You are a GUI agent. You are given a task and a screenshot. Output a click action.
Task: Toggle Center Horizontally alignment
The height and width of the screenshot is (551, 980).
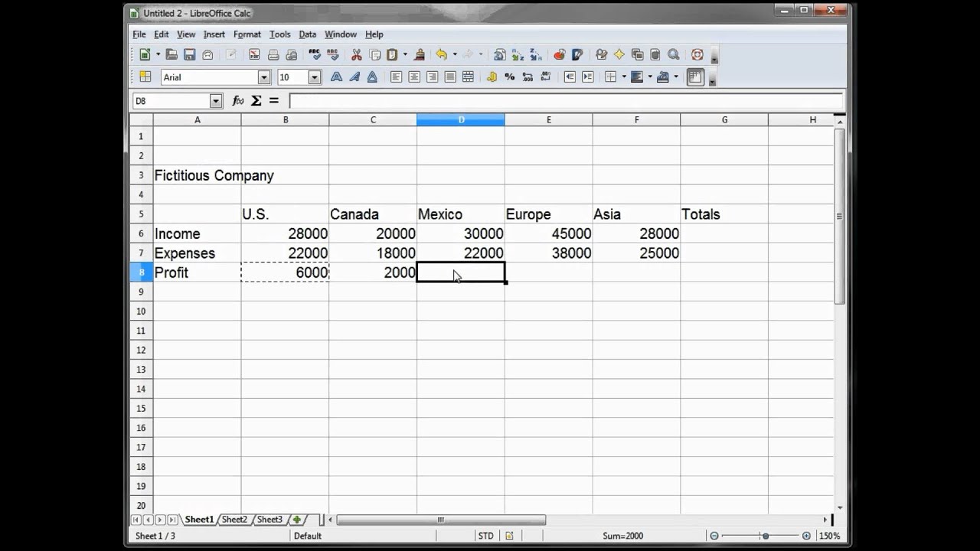point(414,77)
